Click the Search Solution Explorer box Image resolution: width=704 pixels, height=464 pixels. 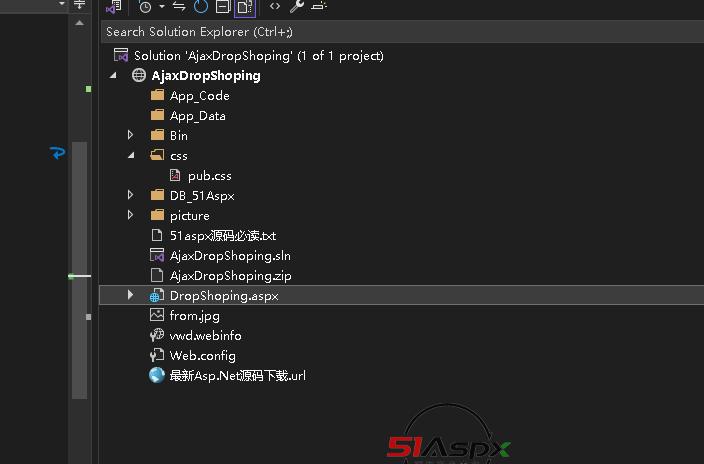(402, 32)
